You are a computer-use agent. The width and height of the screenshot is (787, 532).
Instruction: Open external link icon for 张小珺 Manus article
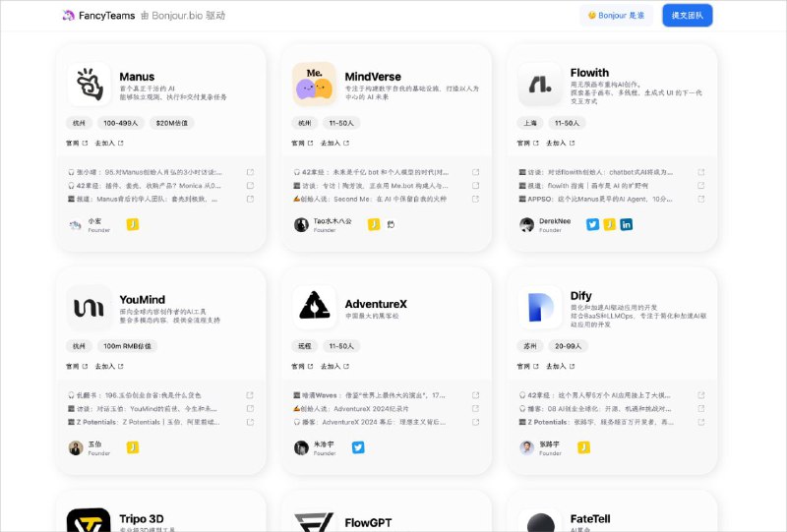[250, 172]
